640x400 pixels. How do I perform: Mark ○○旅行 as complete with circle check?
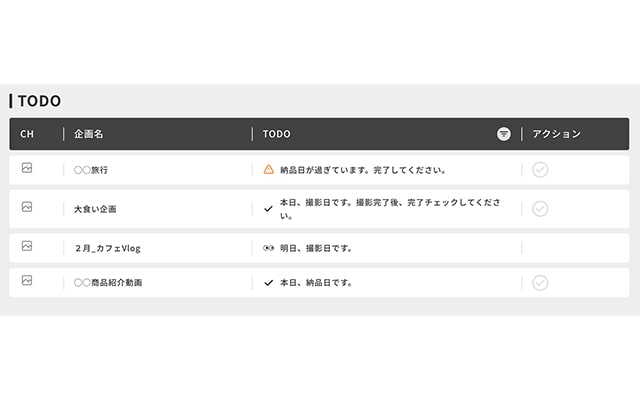540,170
